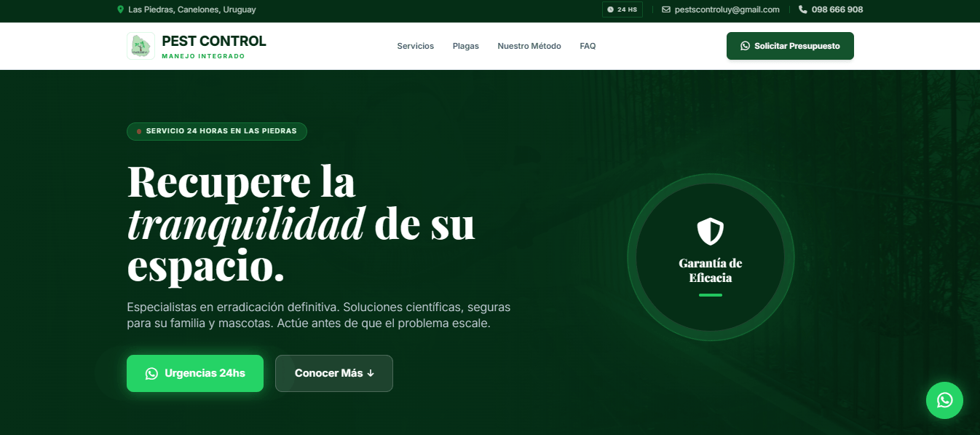
Task: Open Nuestro Método navigation link
Action: coord(529,46)
